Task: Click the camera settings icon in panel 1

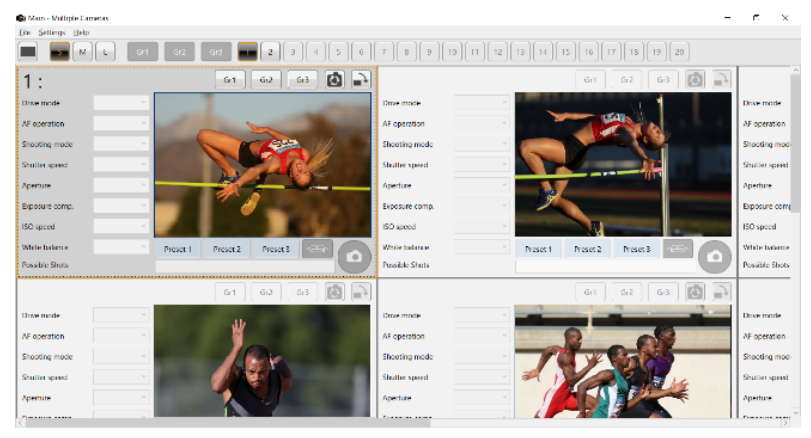Action: click(x=335, y=80)
